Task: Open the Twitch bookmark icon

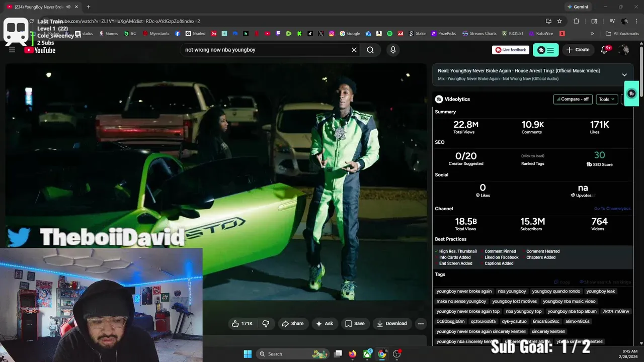Action: point(278,34)
